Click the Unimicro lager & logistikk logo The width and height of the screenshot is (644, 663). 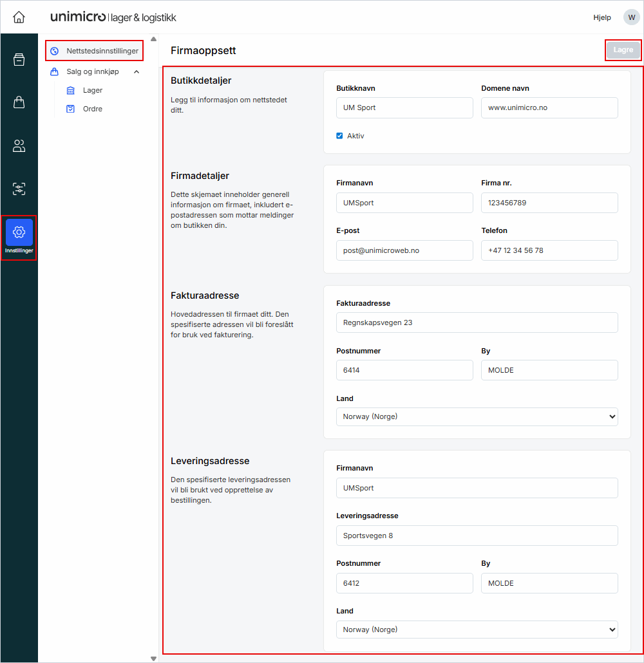pos(113,17)
